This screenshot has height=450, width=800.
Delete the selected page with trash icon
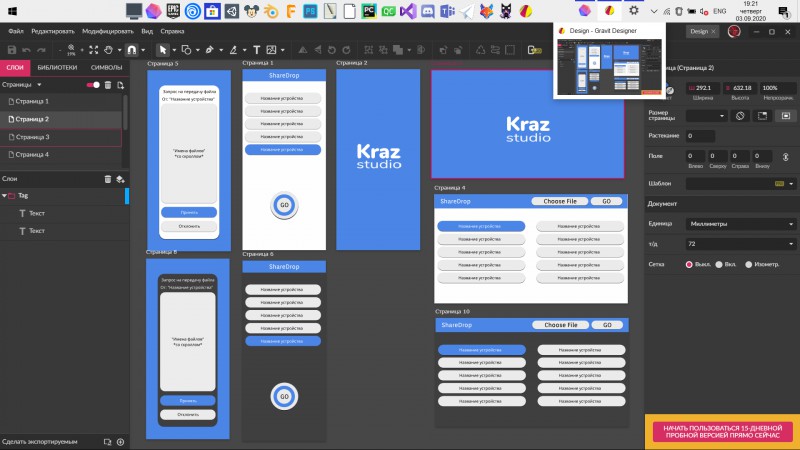pos(108,85)
